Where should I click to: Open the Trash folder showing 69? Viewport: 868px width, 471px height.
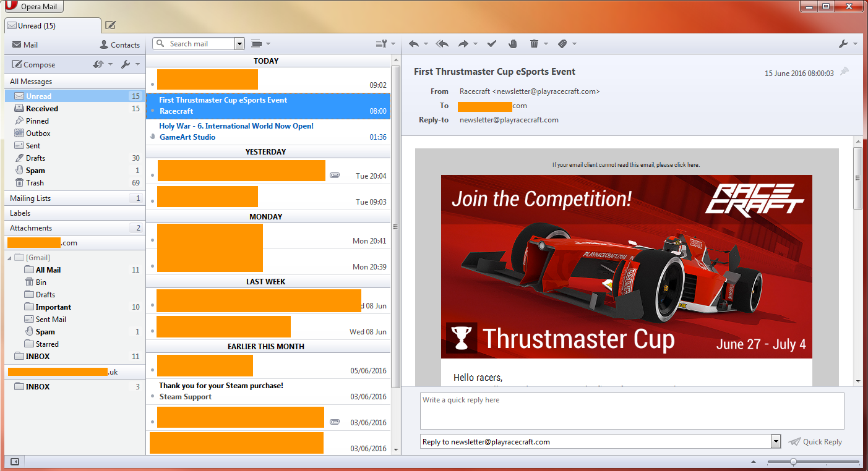point(74,183)
